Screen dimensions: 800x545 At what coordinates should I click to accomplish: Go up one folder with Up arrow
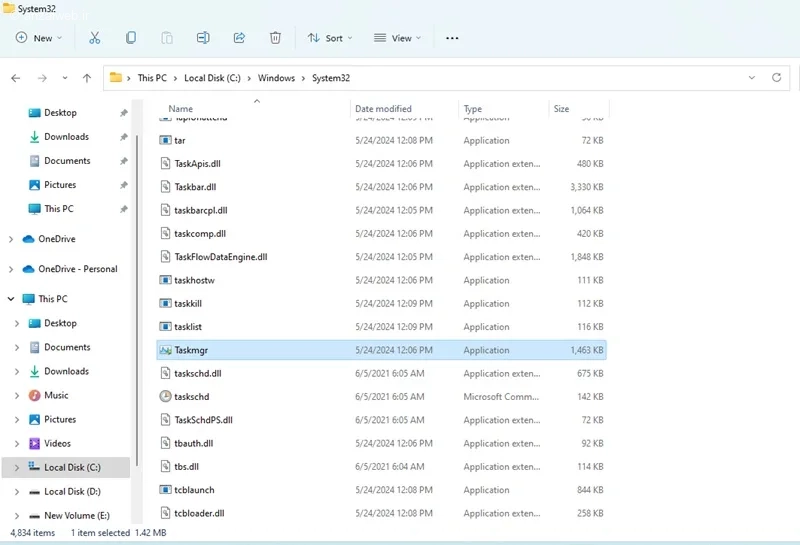pyautogui.click(x=87, y=78)
